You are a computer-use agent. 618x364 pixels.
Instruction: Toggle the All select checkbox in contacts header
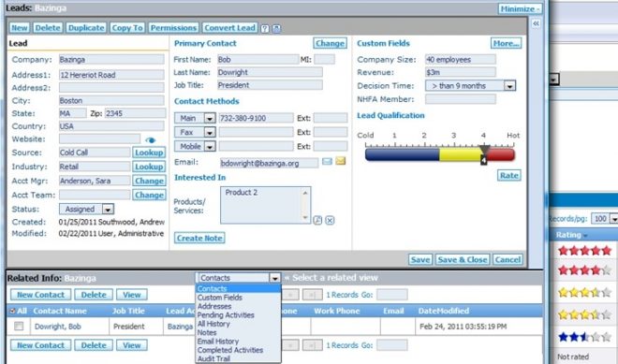click(x=12, y=311)
